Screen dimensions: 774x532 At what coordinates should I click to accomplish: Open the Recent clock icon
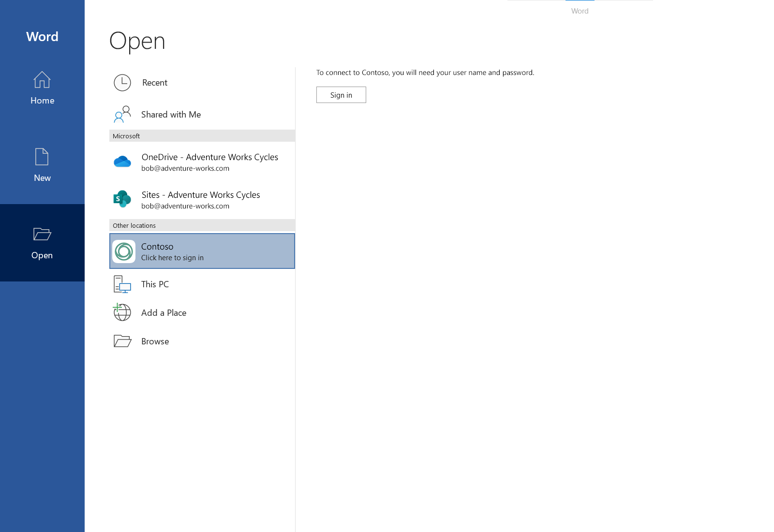pyautogui.click(x=122, y=83)
